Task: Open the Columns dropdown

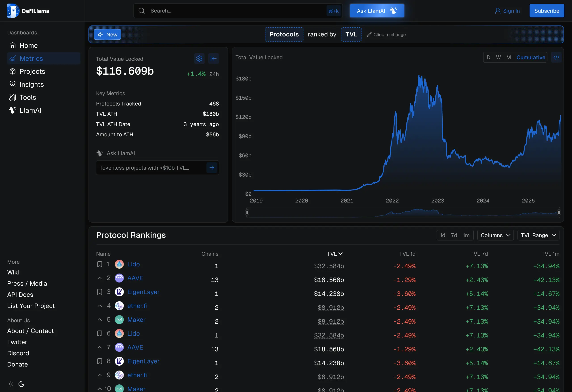Action: pyautogui.click(x=495, y=235)
